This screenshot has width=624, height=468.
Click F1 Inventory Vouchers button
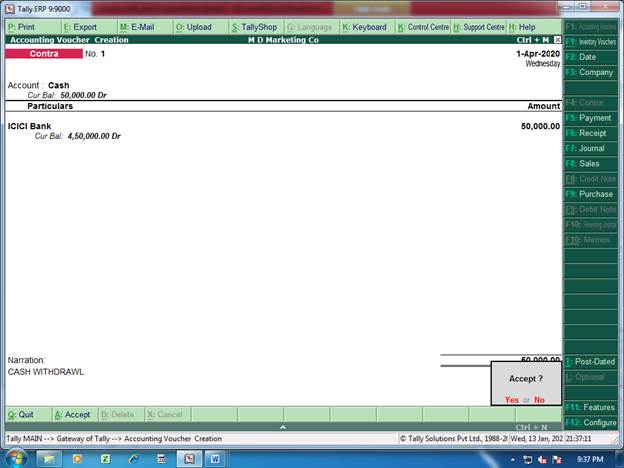click(x=591, y=42)
